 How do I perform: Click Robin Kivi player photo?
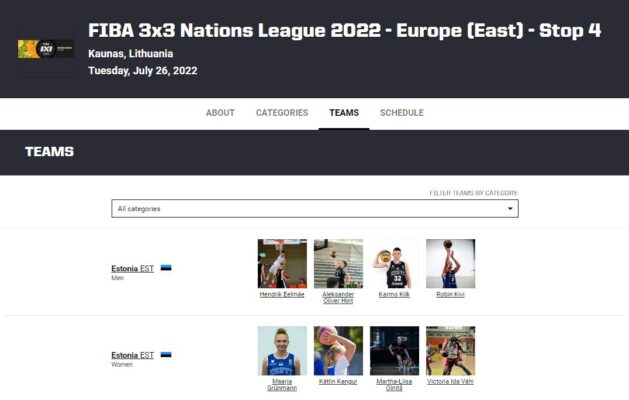click(x=450, y=264)
